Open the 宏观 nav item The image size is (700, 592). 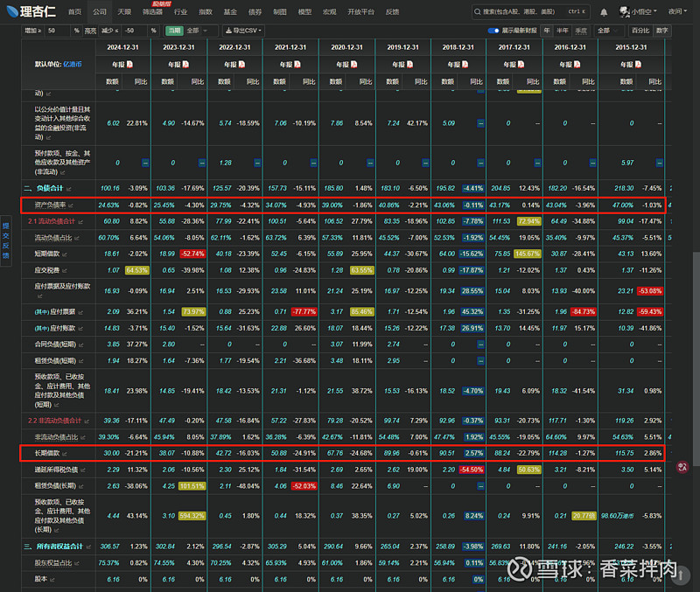point(330,12)
